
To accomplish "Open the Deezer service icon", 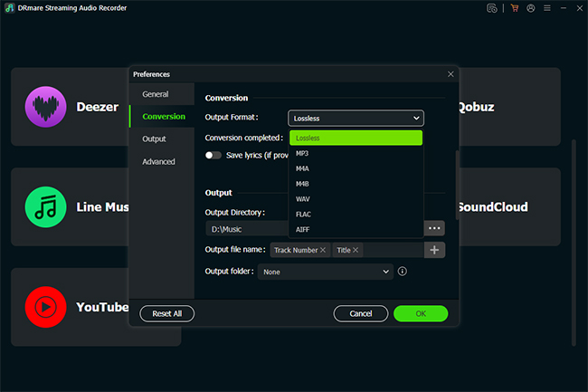I will 46,107.
